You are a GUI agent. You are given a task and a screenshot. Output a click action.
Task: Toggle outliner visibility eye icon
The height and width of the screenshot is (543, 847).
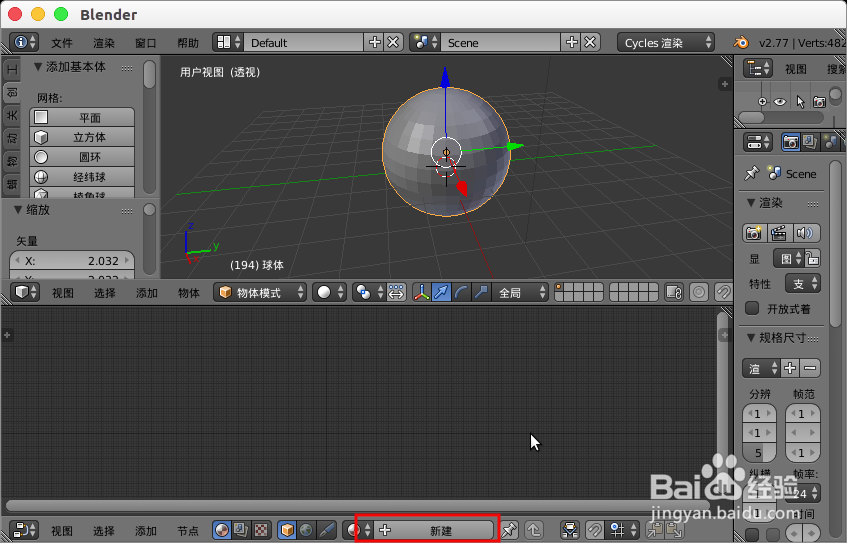[780, 102]
